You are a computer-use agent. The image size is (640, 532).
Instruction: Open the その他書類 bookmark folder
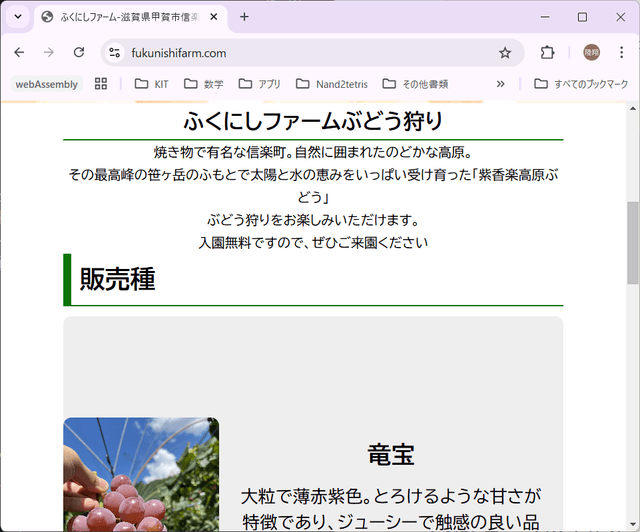click(416, 84)
